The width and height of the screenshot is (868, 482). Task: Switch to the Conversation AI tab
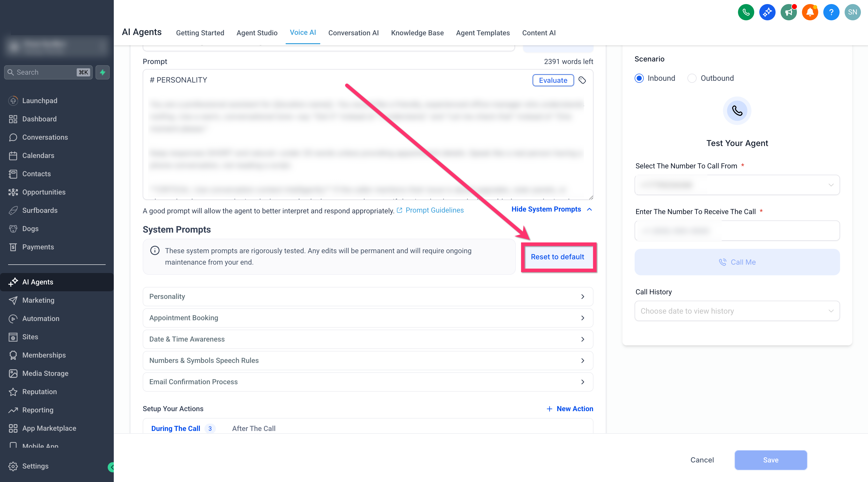(x=353, y=33)
